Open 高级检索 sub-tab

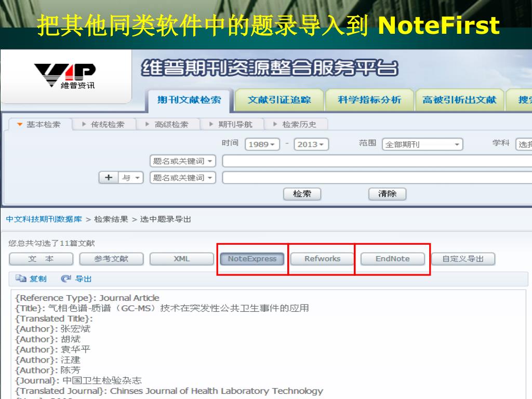[168, 125]
